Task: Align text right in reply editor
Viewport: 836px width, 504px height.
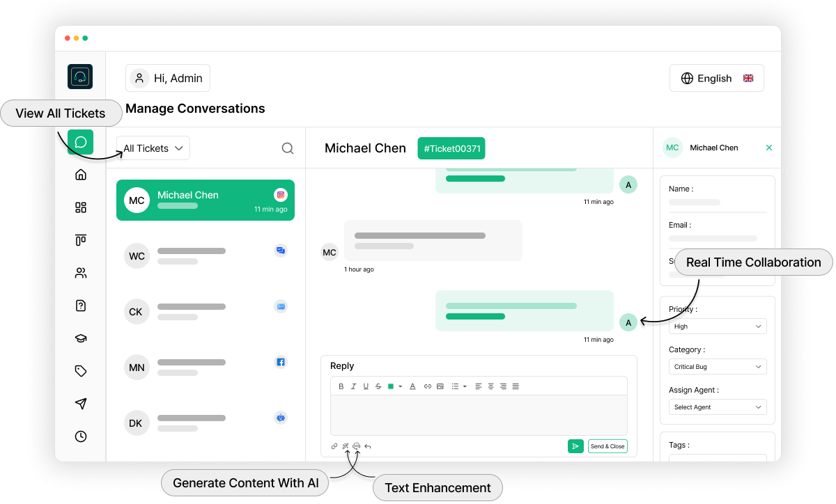Action: tap(503, 386)
